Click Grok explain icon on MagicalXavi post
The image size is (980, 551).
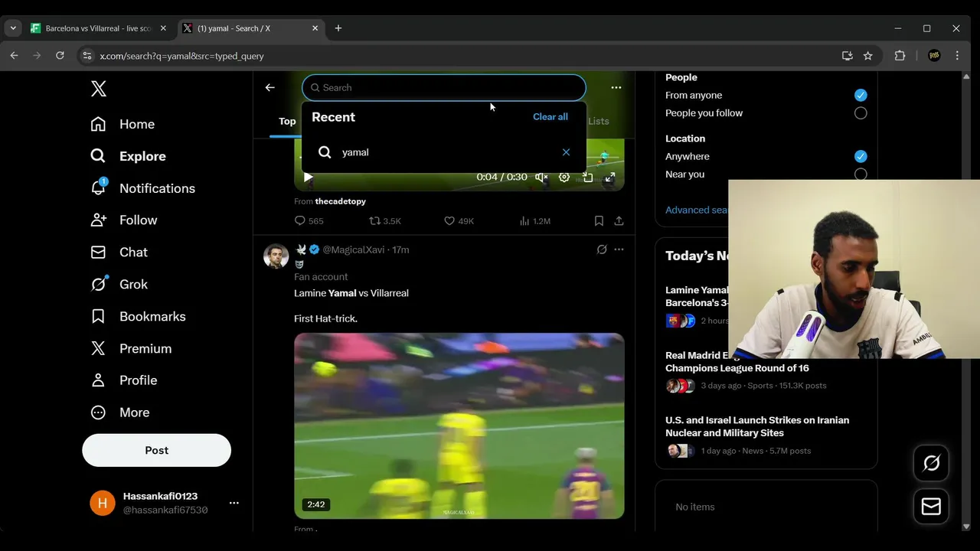click(602, 249)
